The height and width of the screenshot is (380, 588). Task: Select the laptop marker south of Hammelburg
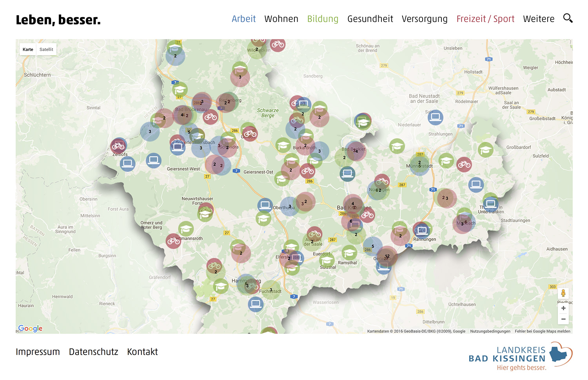pos(256,304)
